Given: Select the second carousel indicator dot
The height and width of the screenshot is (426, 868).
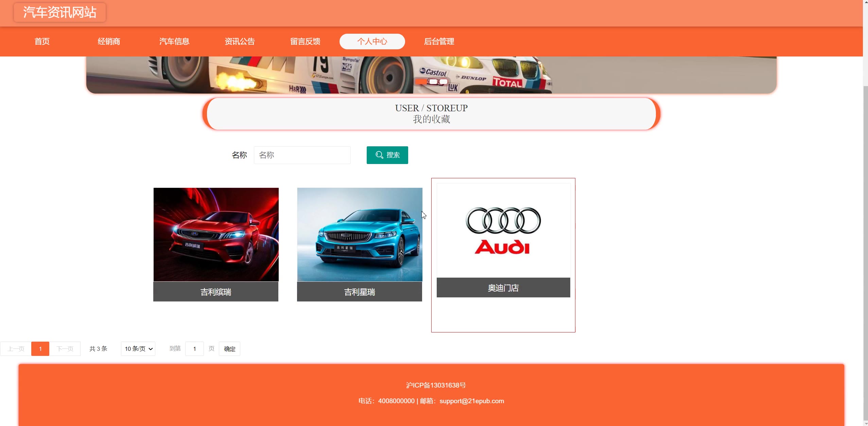Looking at the screenshot, I should [x=433, y=82].
